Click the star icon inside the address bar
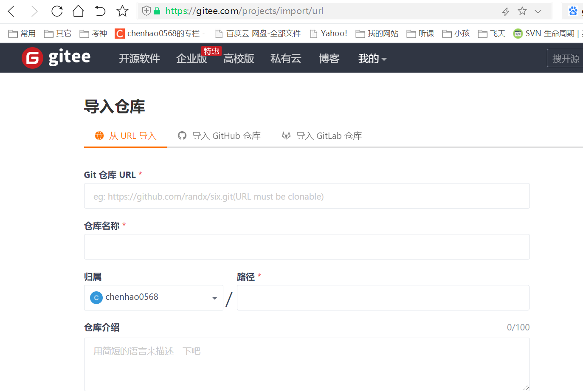The image size is (583, 392). tap(522, 11)
